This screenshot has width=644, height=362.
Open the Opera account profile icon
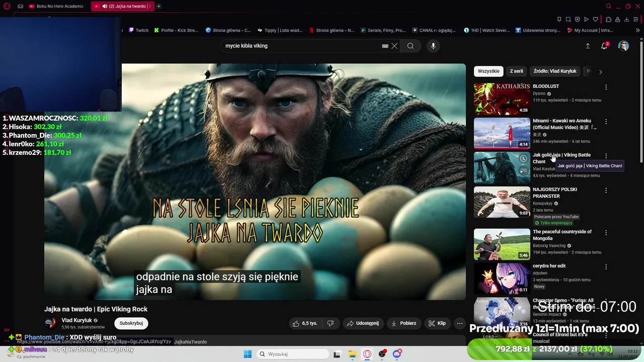tap(617, 19)
